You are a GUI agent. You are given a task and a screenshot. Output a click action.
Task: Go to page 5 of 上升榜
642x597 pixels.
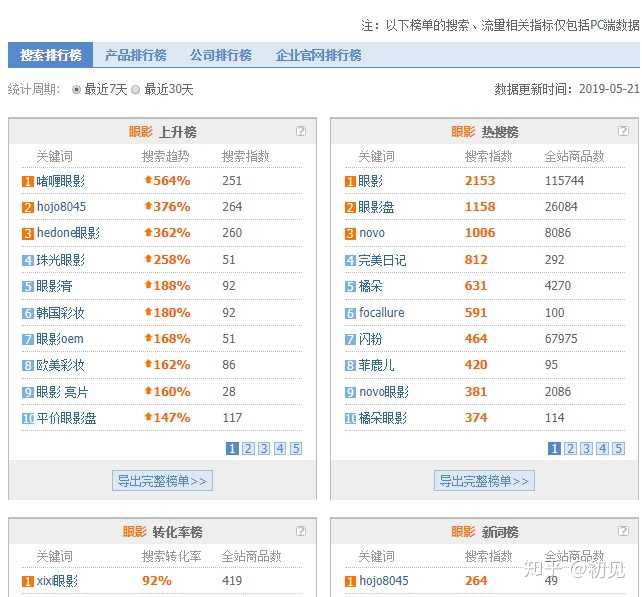(x=296, y=449)
